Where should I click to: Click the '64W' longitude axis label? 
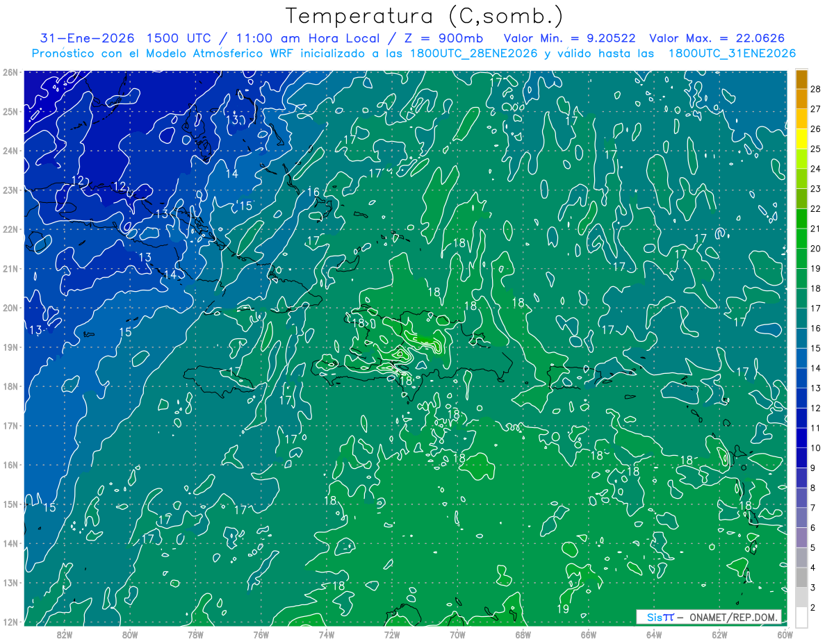654,634
